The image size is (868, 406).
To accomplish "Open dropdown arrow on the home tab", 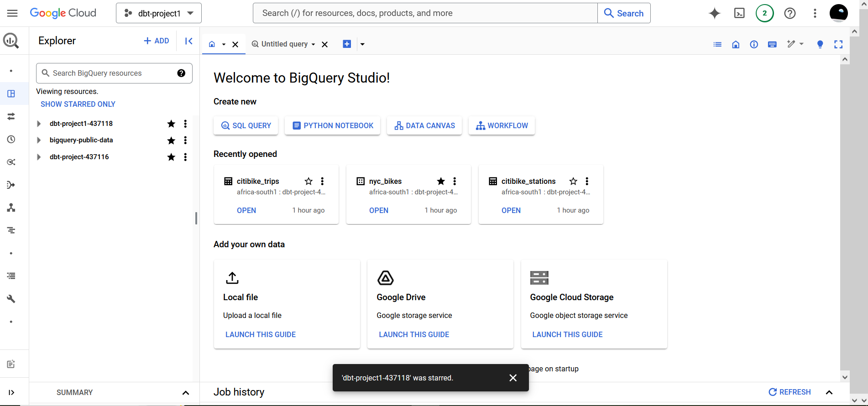I will coord(224,44).
